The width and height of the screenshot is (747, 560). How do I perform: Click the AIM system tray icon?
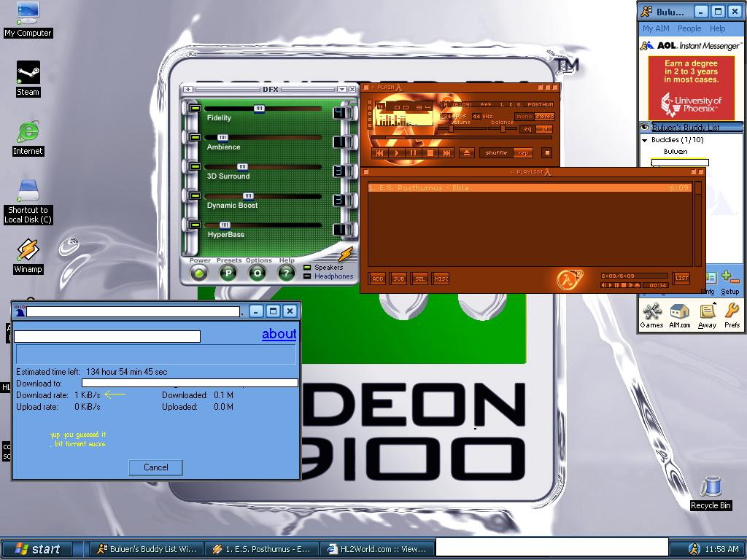pyautogui.click(x=694, y=549)
